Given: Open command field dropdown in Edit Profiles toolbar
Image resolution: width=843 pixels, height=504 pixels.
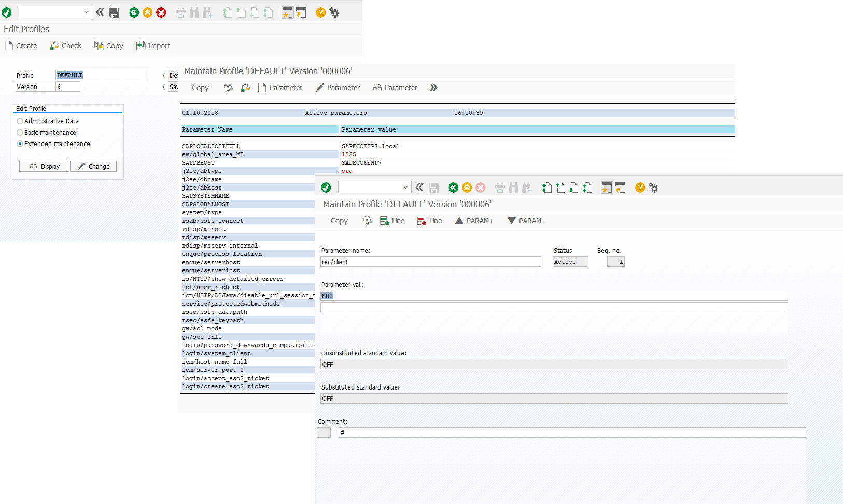Looking at the screenshot, I should pos(87,12).
